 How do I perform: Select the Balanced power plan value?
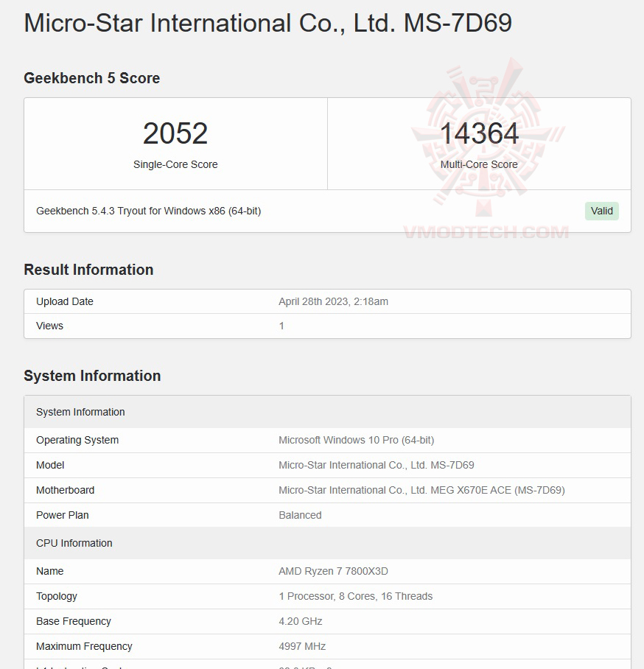[300, 516]
